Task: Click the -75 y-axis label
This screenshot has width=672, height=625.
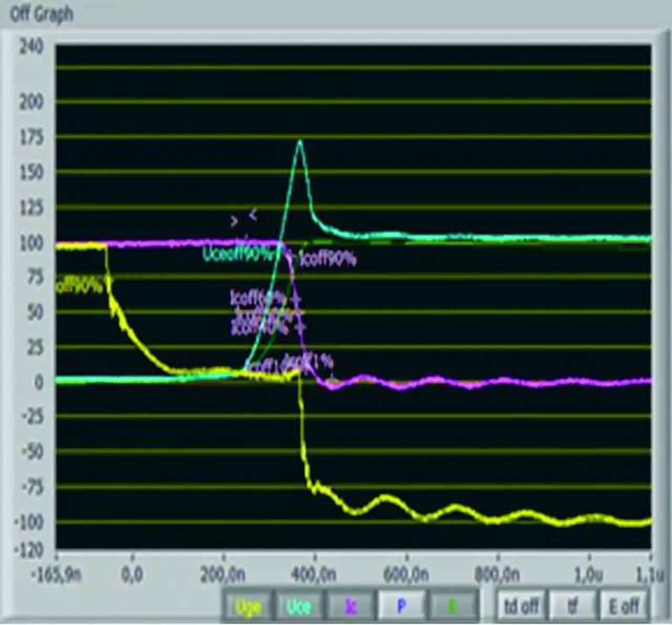Action: pyautogui.click(x=32, y=487)
